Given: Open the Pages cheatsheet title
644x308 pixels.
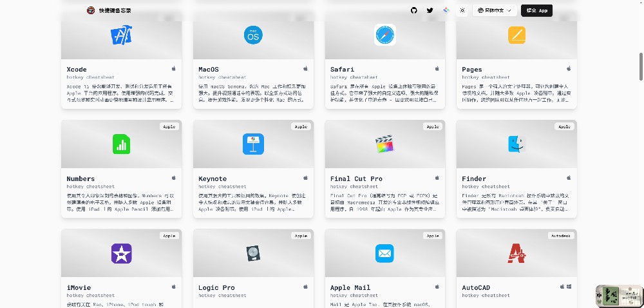Looking at the screenshot, I should coord(472,70).
